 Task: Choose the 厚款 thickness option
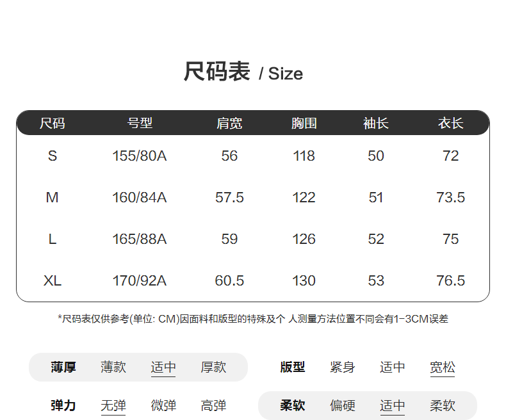point(213,367)
